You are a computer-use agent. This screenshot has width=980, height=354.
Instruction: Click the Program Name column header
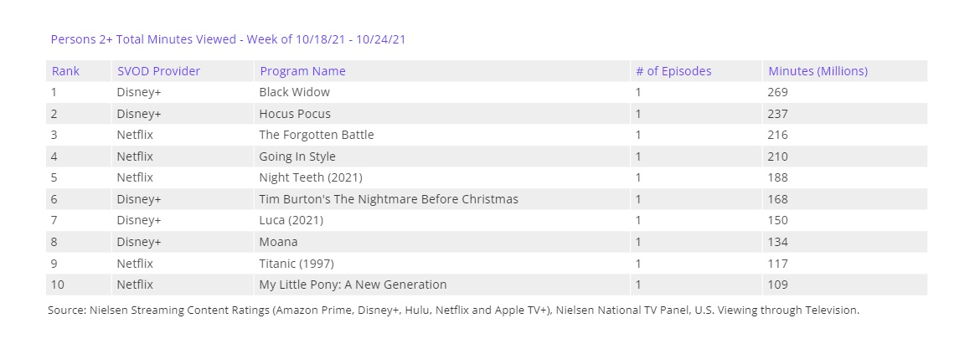pos(302,71)
